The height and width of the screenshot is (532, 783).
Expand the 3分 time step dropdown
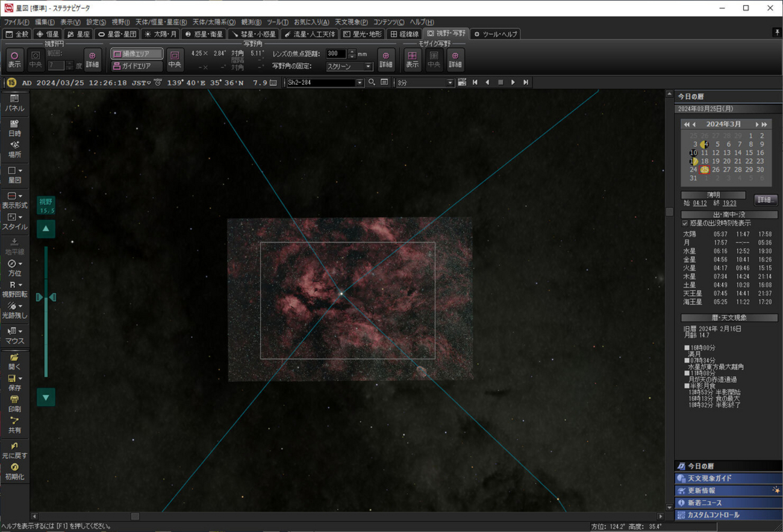(449, 83)
